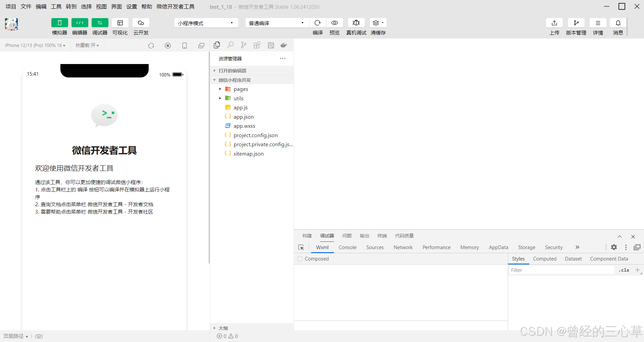Click the clear cache (清缓存) icon
This screenshot has height=342, width=644.
[378, 23]
